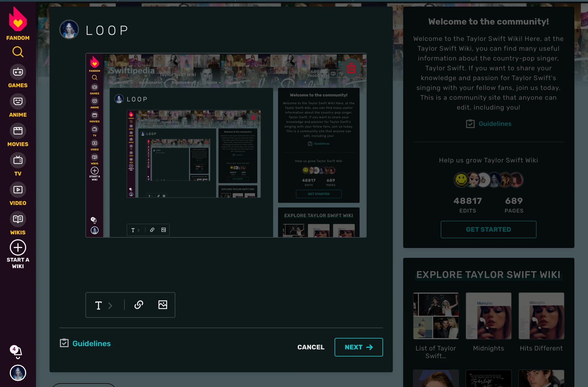The image size is (588, 387).
Task: Click the NEXT arrow button
Action: 359,347
